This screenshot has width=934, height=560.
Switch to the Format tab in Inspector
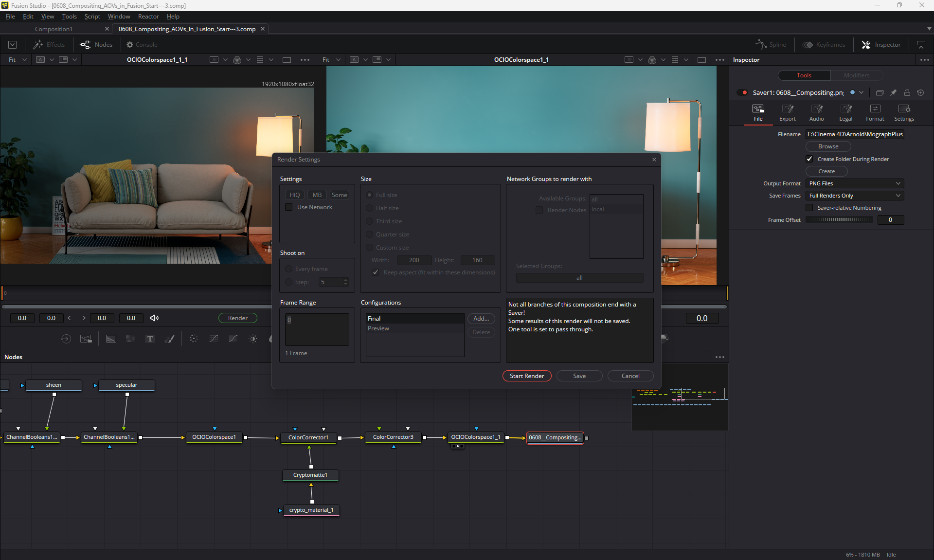click(875, 112)
